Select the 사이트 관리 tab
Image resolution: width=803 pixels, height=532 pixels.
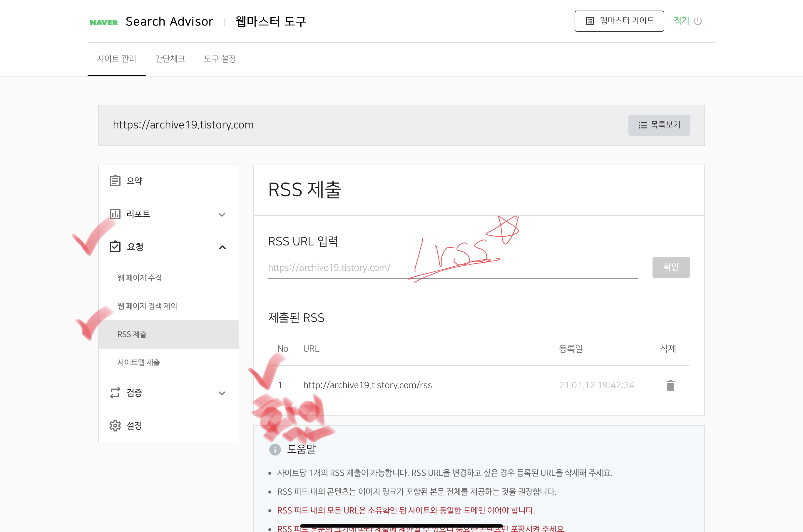(117, 59)
